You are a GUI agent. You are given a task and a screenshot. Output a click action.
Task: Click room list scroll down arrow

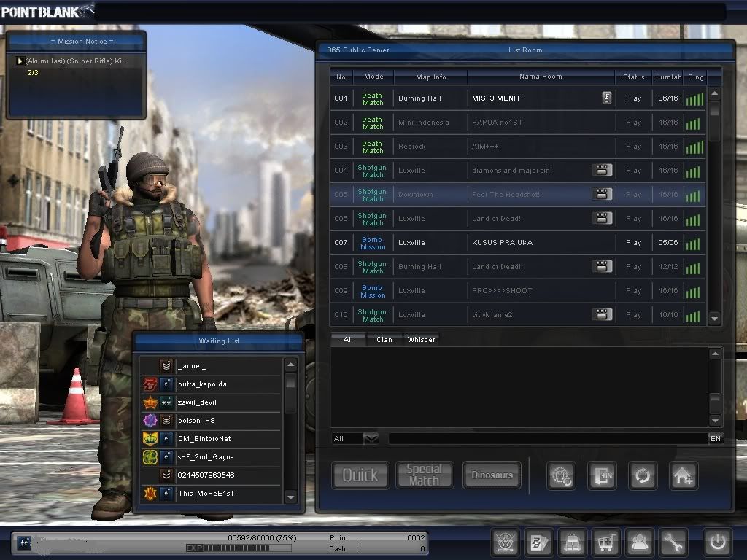[714, 319]
